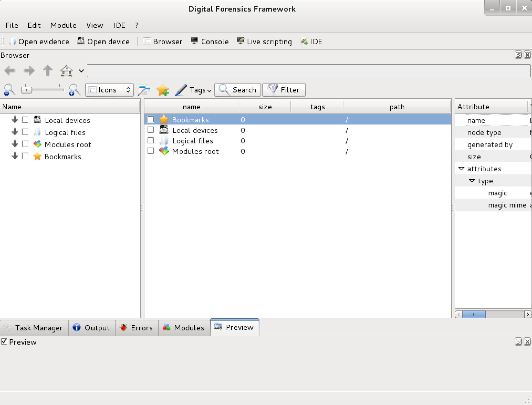Tick Bookmarks row checkbox in table

click(151, 119)
